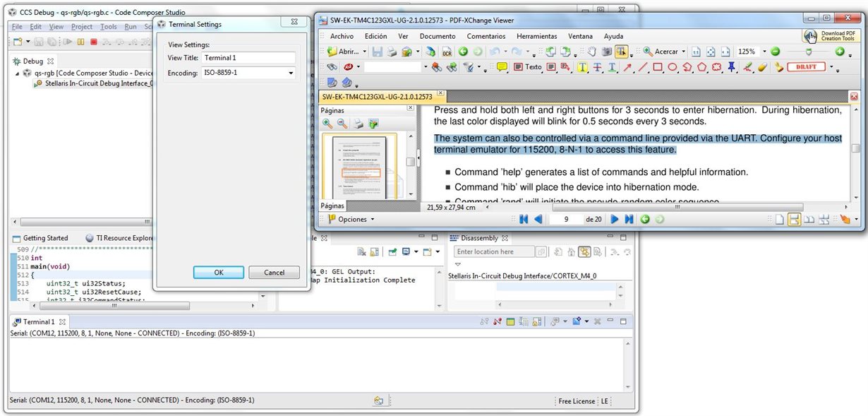Add a sticky note comment
This screenshot has width=868, height=416.
click(501, 68)
